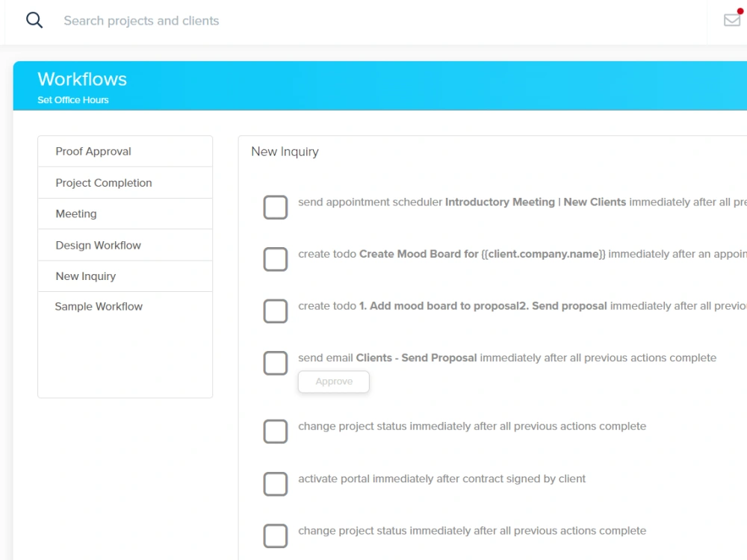Check the last change project status step
The image size is (747, 560).
276,535
